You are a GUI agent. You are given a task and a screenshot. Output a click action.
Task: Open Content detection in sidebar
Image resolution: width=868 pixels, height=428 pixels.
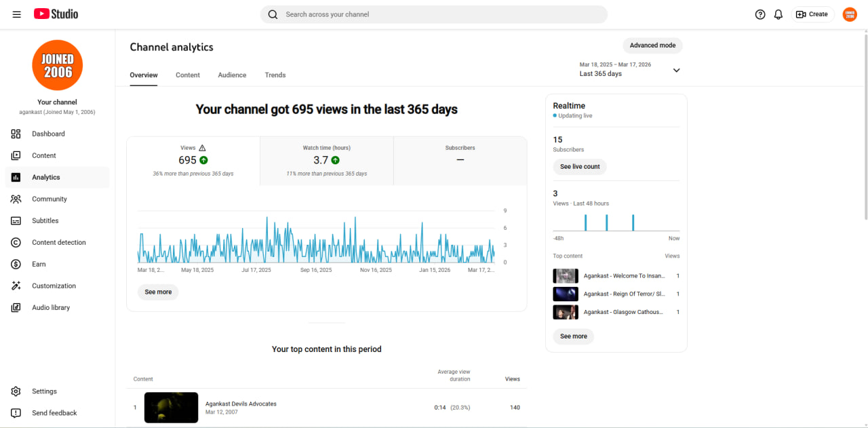pos(57,242)
